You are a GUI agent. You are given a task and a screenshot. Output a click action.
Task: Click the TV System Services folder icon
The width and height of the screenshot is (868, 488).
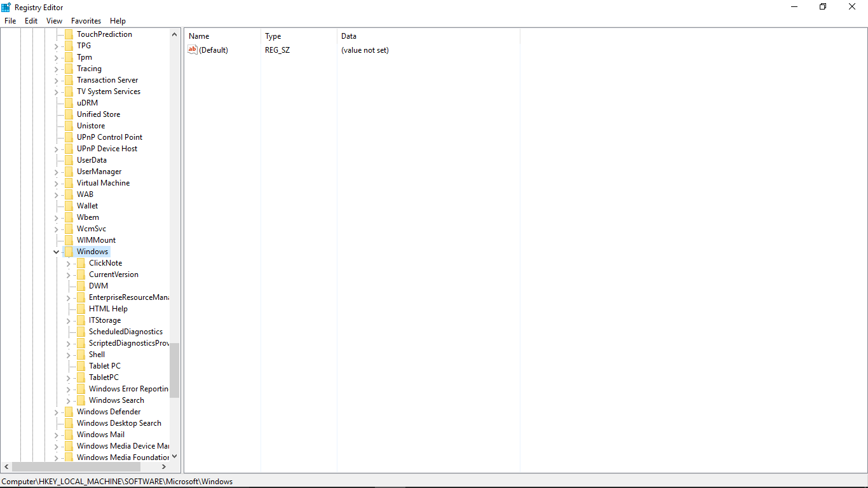[x=69, y=91]
